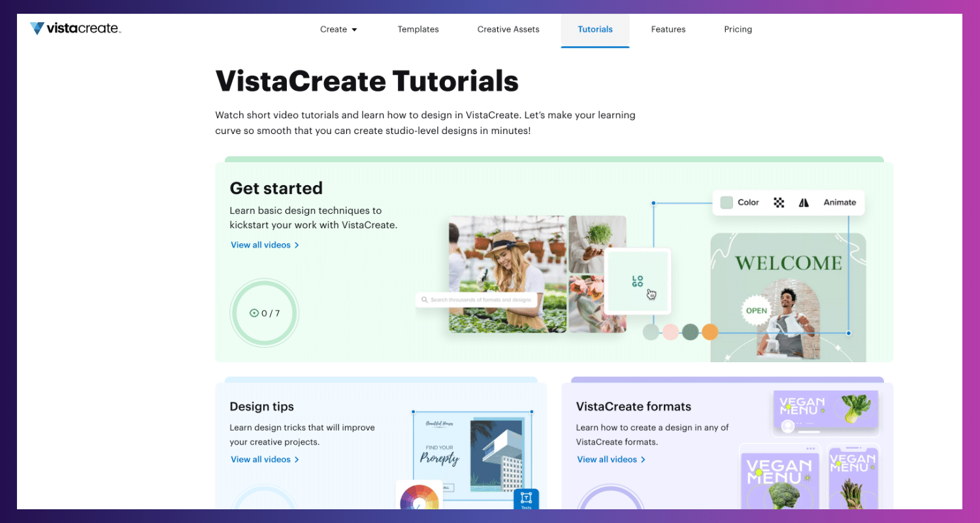Viewport: 980px width, 523px height.
Task: Open the Features page
Action: (x=668, y=29)
